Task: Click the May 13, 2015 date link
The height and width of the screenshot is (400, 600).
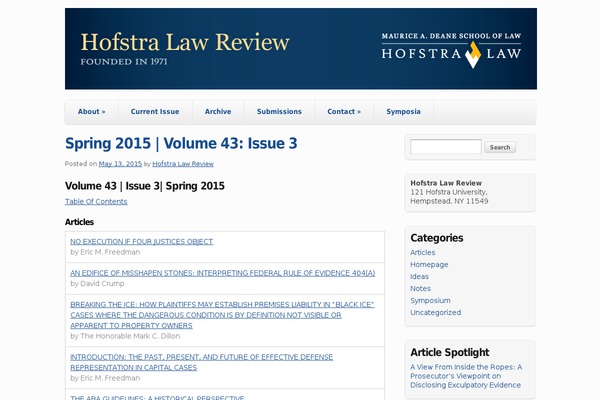Action: tap(120, 164)
